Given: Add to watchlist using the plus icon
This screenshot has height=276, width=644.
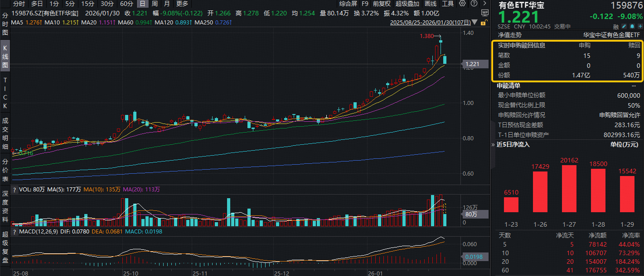Looking at the screenshot, I should [x=640, y=26].
